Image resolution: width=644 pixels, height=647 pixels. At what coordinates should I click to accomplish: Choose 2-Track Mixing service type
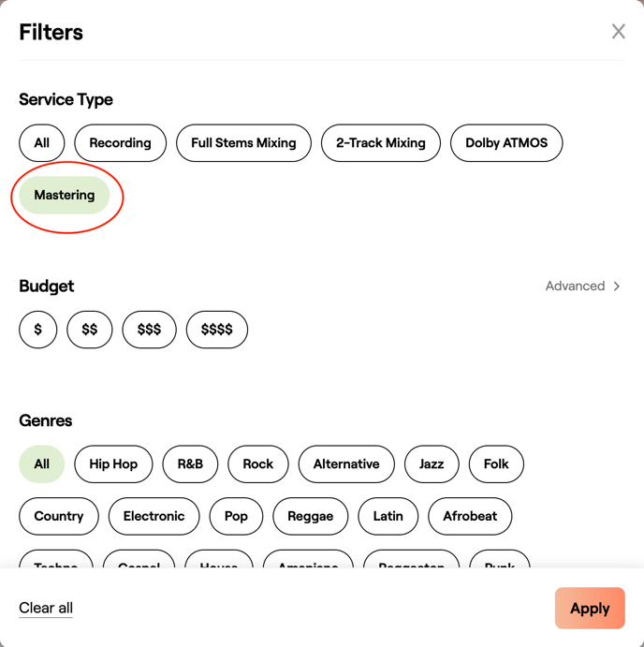pyautogui.click(x=380, y=143)
